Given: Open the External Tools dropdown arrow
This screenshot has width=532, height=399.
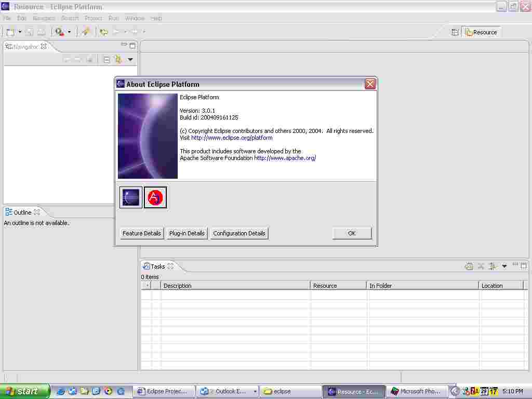Looking at the screenshot, I should click(69, 32).
